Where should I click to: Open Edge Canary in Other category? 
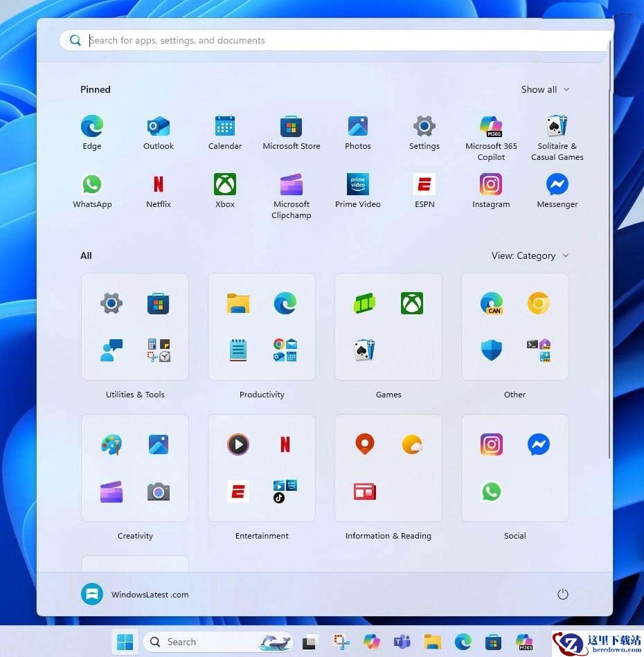pos(491,303)
